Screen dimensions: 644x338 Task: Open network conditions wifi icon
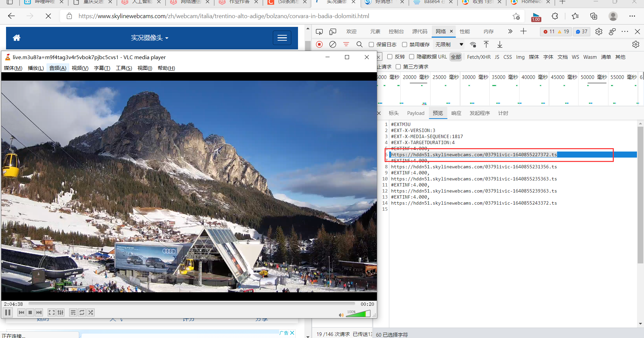[473, 44]
